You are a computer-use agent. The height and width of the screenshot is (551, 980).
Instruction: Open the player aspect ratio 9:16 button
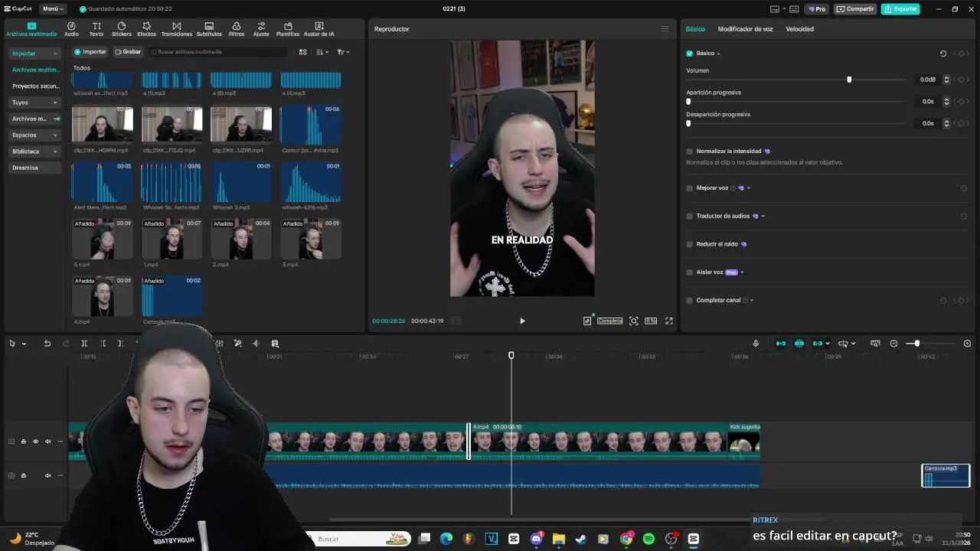[x=651, y=321]
